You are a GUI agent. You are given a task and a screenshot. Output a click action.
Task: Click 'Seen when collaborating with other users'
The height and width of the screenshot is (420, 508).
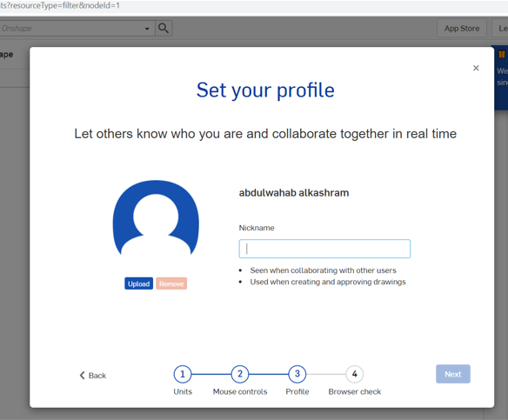coord(323,270)
